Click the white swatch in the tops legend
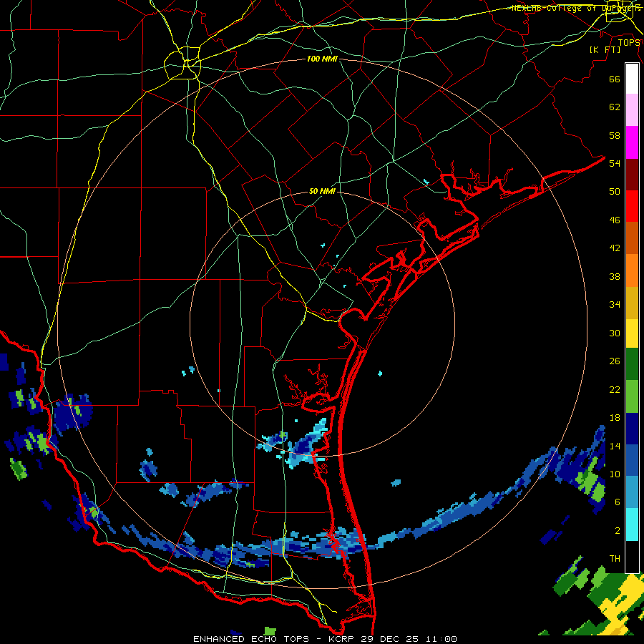 (632, 79)
